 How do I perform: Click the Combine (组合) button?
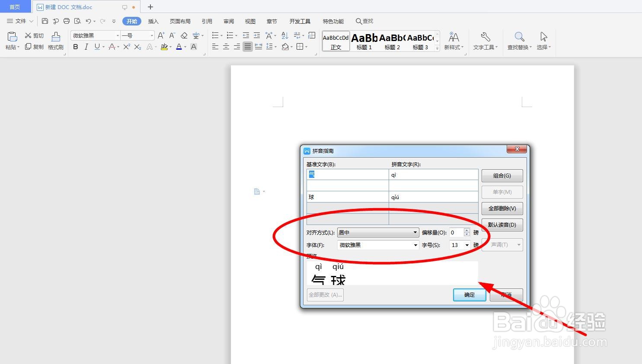pyautogui.click(x=502, y=175)
